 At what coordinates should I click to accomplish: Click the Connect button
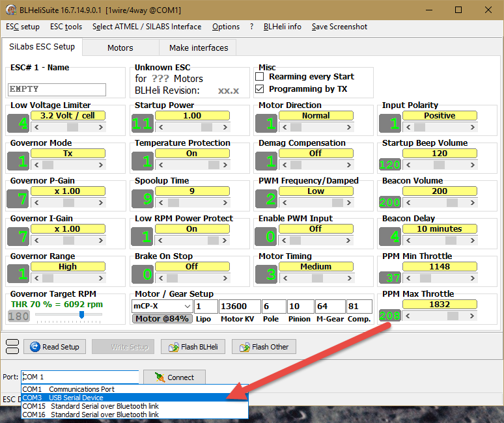click(175, 377)
